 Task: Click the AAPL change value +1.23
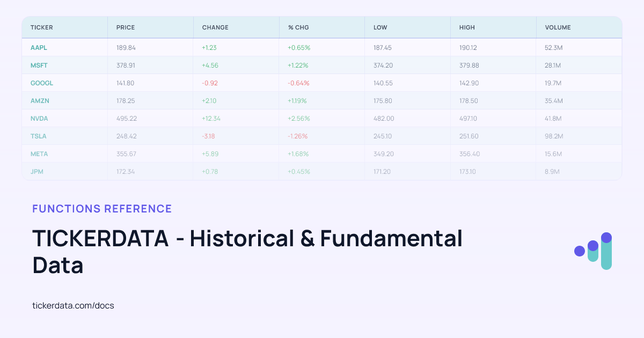(209, 47)
